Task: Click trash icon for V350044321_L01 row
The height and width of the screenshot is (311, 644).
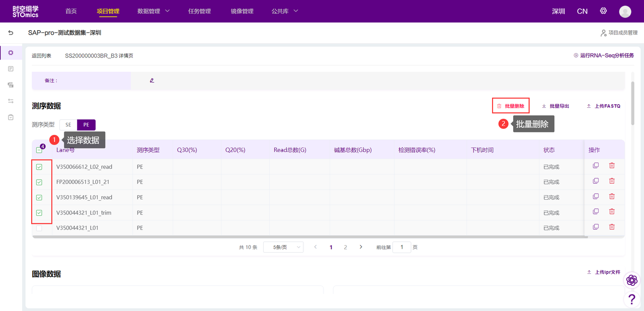Action: [x=612, y=227]
